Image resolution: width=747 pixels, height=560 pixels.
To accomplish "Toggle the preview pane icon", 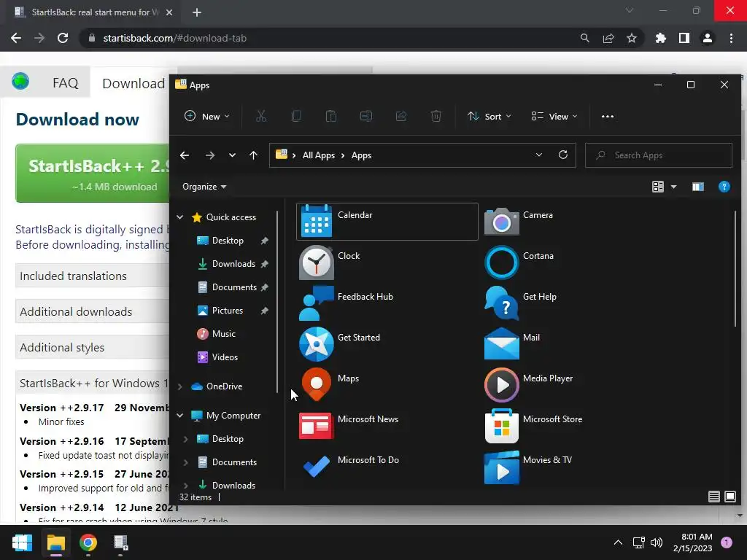I will [698, 187].
